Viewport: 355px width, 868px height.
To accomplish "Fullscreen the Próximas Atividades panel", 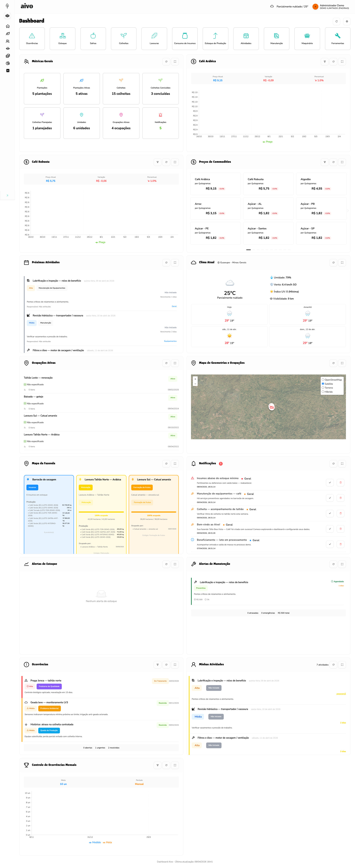I will tap(175, 262).
